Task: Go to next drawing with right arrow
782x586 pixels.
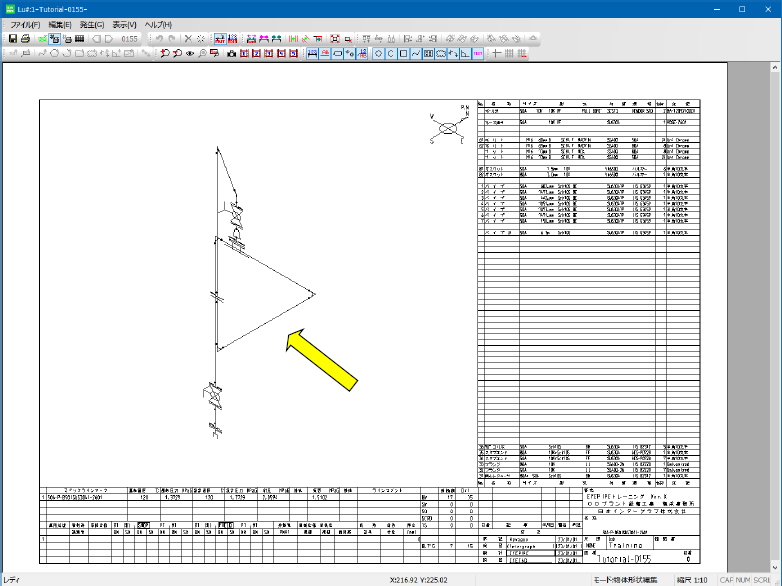Action: [x=109, y=38]
